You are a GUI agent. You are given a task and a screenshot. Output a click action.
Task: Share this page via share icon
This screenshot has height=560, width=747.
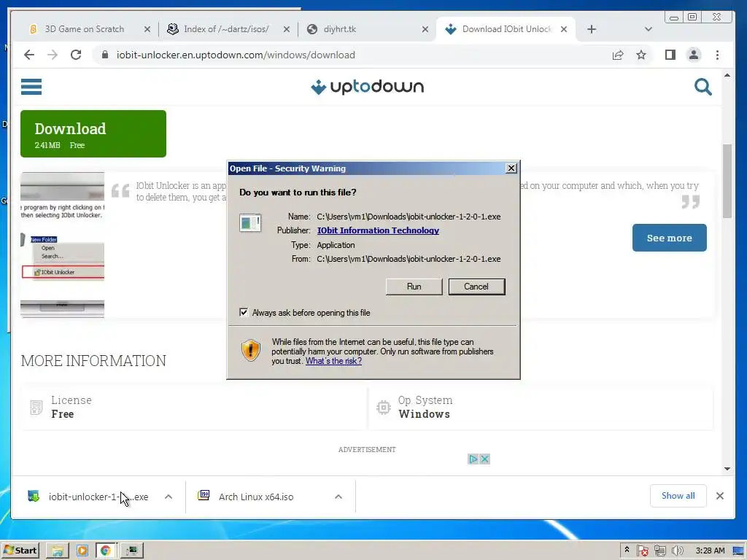618,55
